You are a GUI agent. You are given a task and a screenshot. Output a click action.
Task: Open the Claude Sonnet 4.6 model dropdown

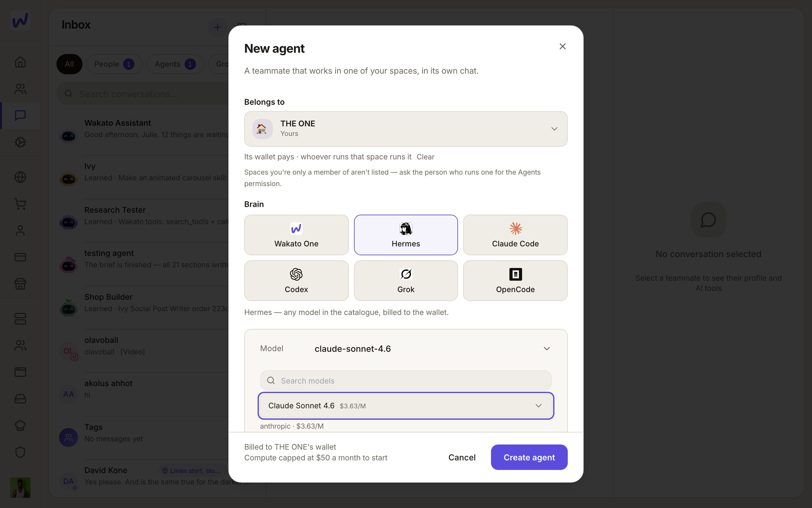[406, 405]
